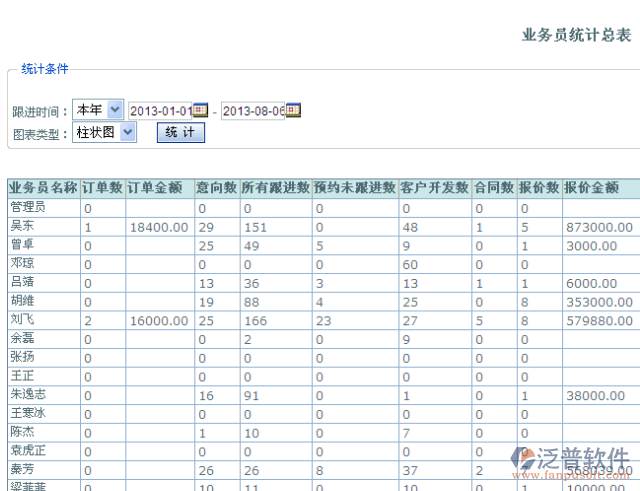Click the 客户开发数 column header
The height and width of the screenshot is (491, 640).
pyautogui.click(x=434, y=187)
